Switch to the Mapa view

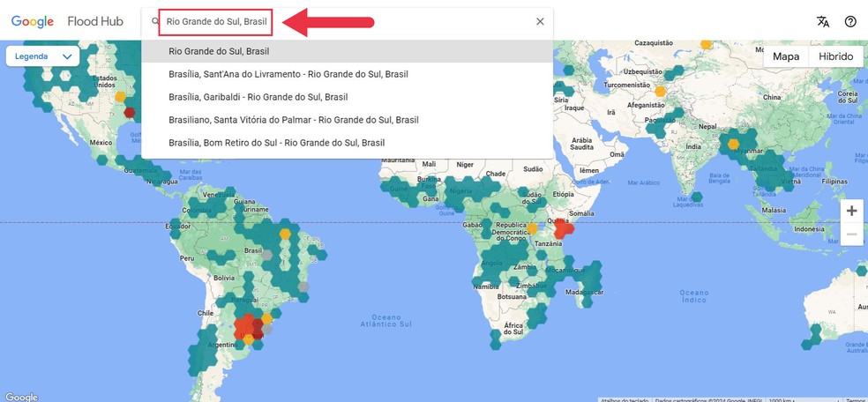pyautogui.click(x=785, y=56)
